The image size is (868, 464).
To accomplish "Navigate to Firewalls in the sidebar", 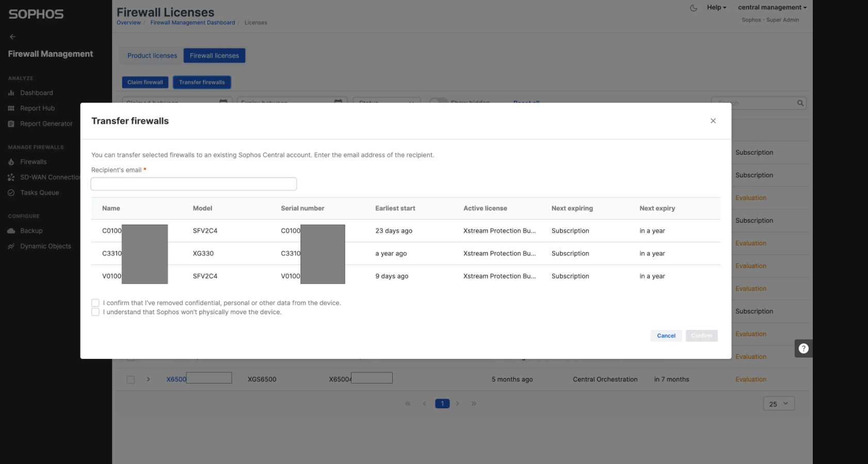I will [33, 161].
